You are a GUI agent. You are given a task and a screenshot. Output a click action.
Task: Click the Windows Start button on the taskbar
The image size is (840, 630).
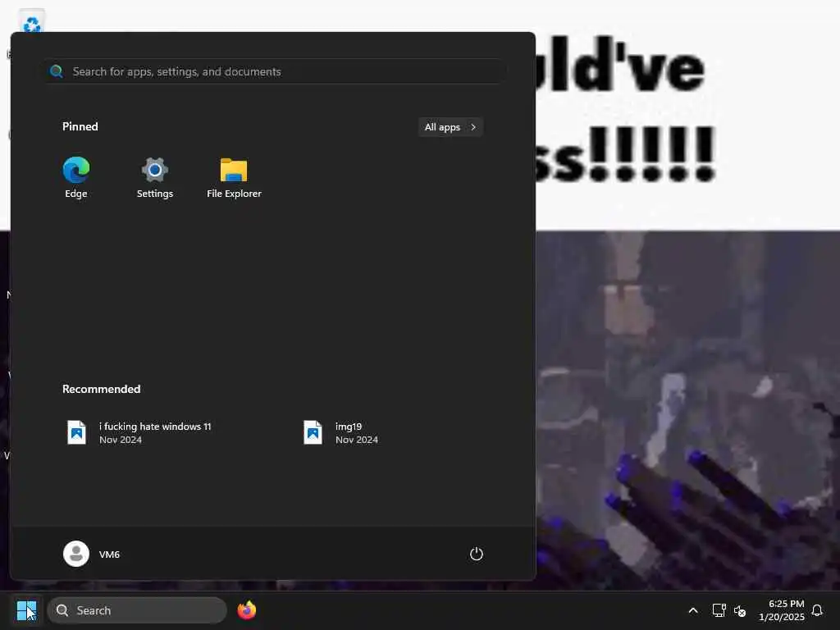(26, 610)
